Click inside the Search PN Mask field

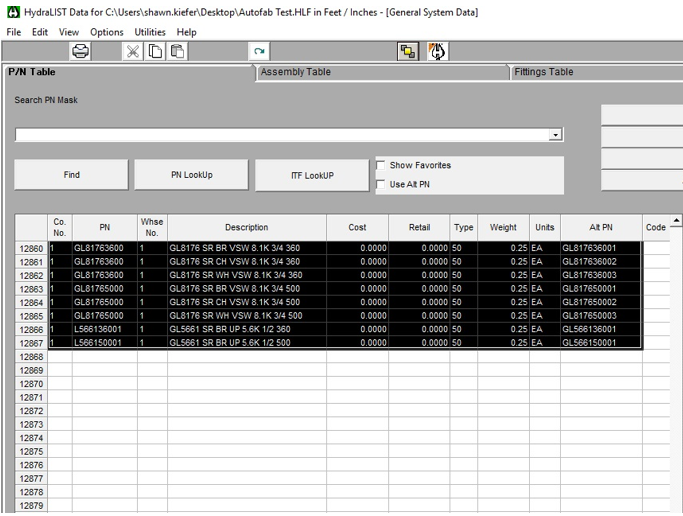click(282, 135)
